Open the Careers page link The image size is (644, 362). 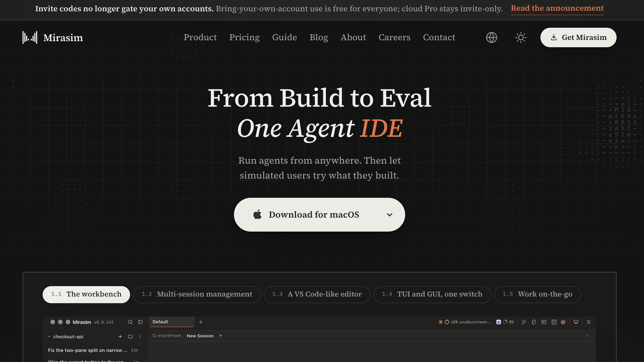(395, 37)
